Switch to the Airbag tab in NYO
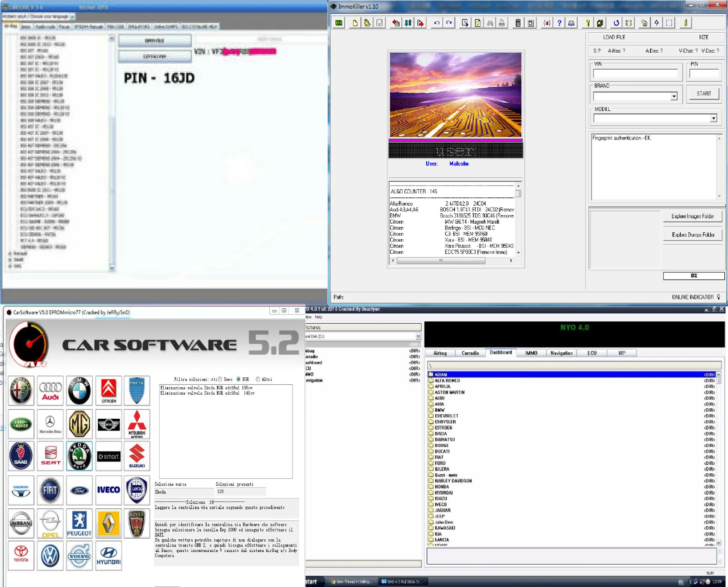The width and height of the screenshot is (728, 587). 440,353
